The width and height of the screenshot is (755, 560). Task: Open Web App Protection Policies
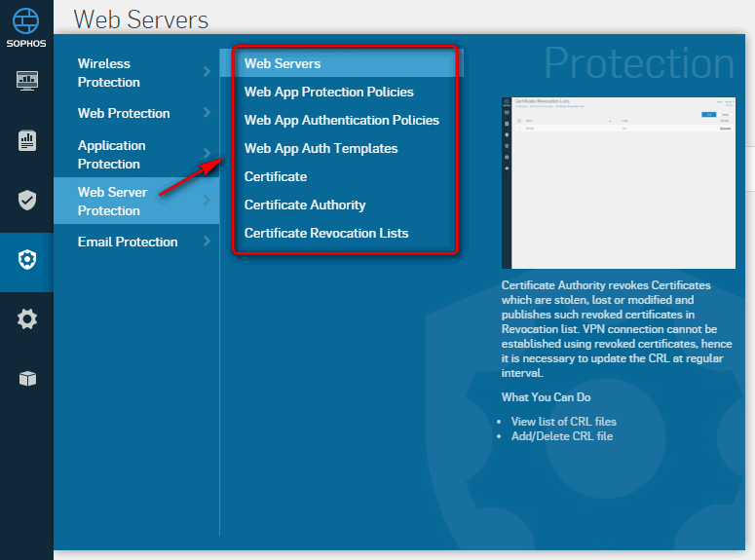click(329, 92)
